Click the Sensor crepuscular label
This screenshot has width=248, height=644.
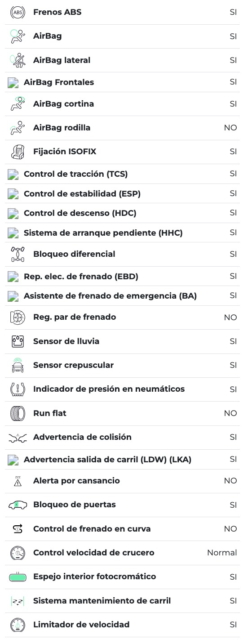pos(73,365)
